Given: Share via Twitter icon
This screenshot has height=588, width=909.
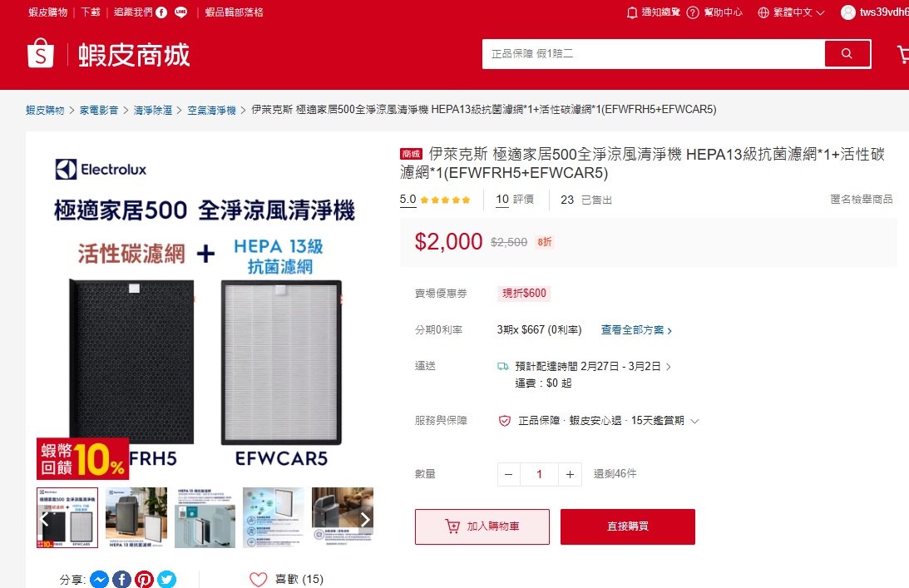Looking at the screenshot, I should pyautogui.click(x=167, y=580).
